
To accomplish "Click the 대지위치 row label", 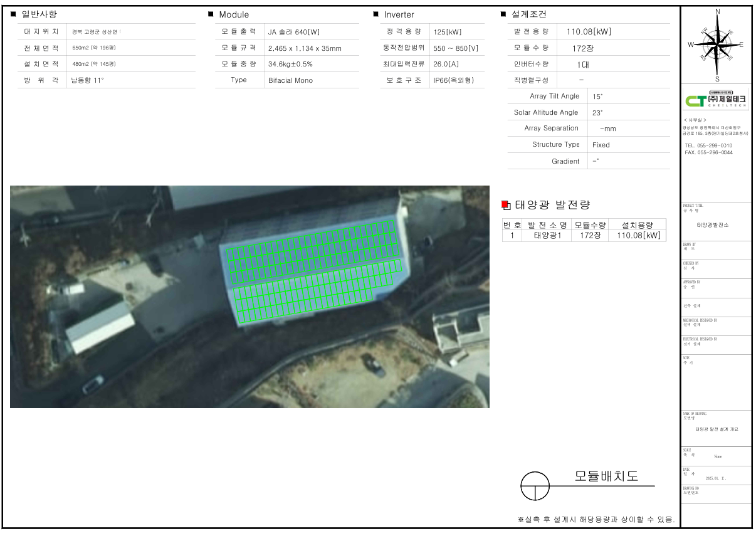I will 41,31.
